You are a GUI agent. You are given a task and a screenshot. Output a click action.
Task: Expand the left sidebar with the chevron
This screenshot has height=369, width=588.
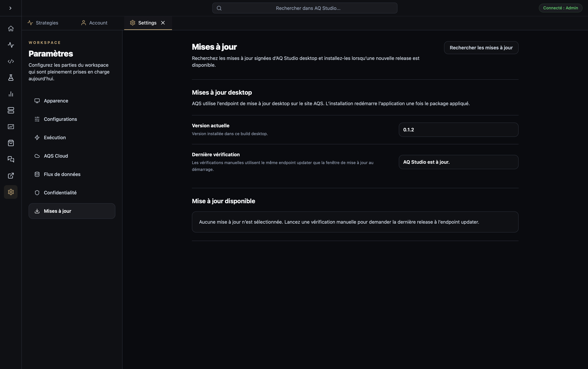[x=10, y=8]
